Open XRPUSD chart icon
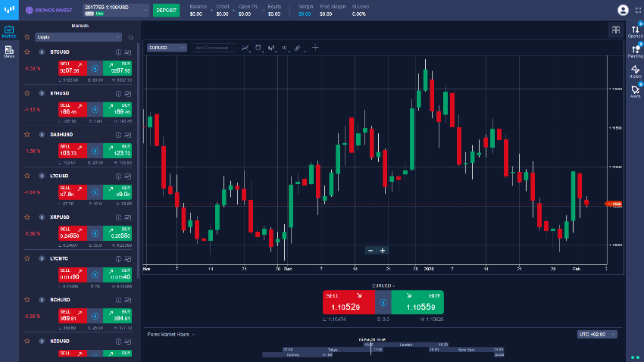This screenshot has width=644, height=362. [x=128, y=217]
